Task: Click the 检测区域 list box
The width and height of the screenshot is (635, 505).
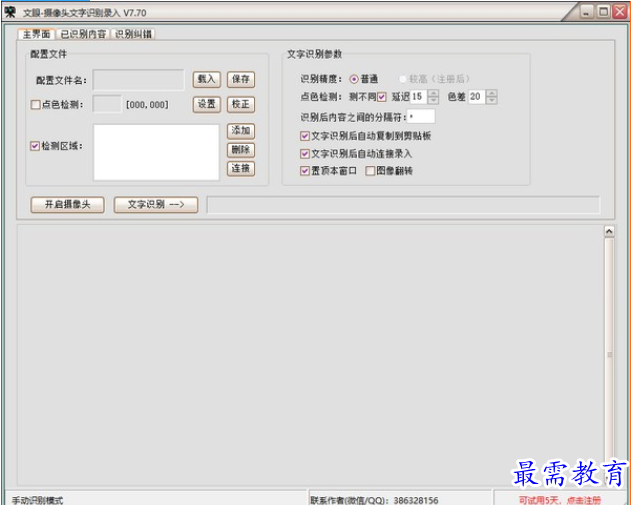Action: coord(156,152)
